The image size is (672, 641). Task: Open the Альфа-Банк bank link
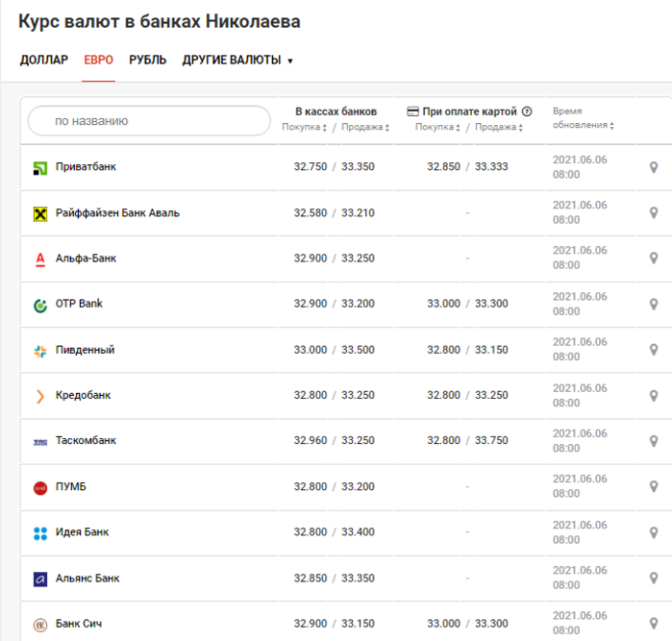(x=86, y=259)
